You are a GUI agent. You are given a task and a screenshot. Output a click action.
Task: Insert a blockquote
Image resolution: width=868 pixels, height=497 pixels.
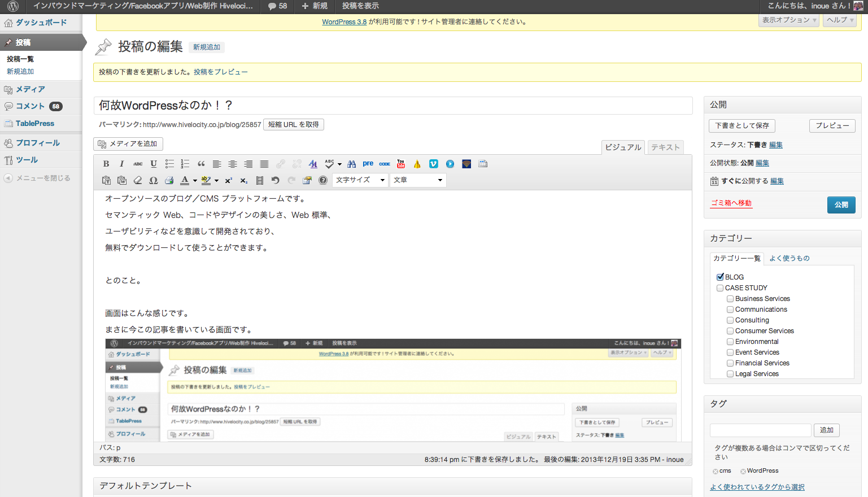click(x=201, y=164)
